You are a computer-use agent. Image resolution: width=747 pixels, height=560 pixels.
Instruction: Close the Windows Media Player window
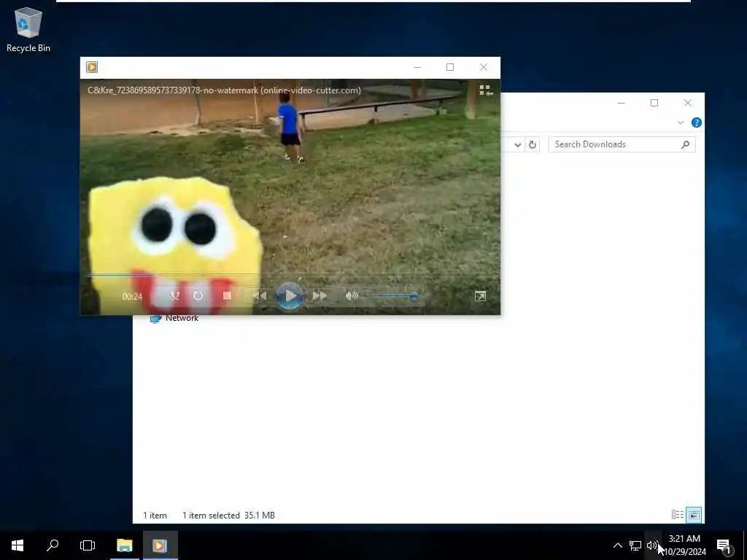click(484, 67)
